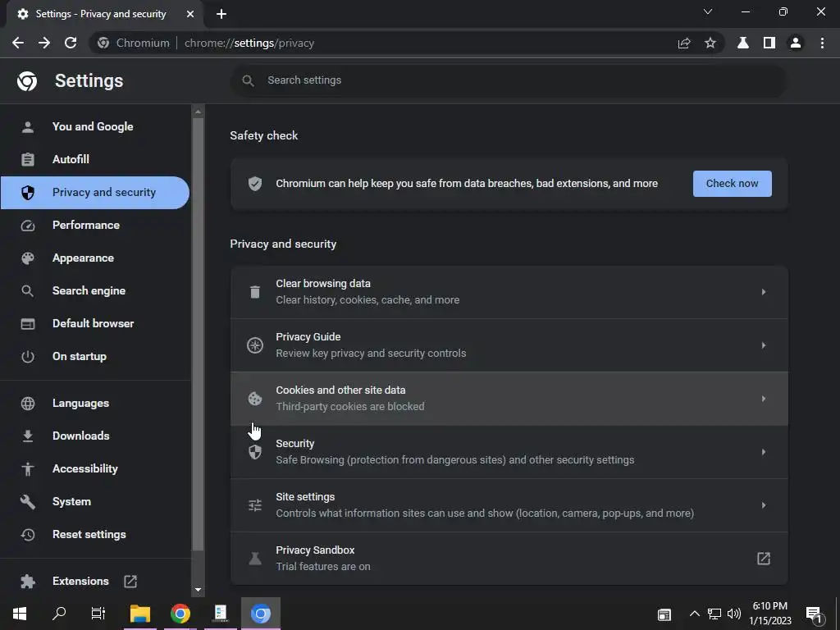The width and height of the screenshot is (840, 630).
Task: Click the back navigation arrow
Action: point(18,43)
